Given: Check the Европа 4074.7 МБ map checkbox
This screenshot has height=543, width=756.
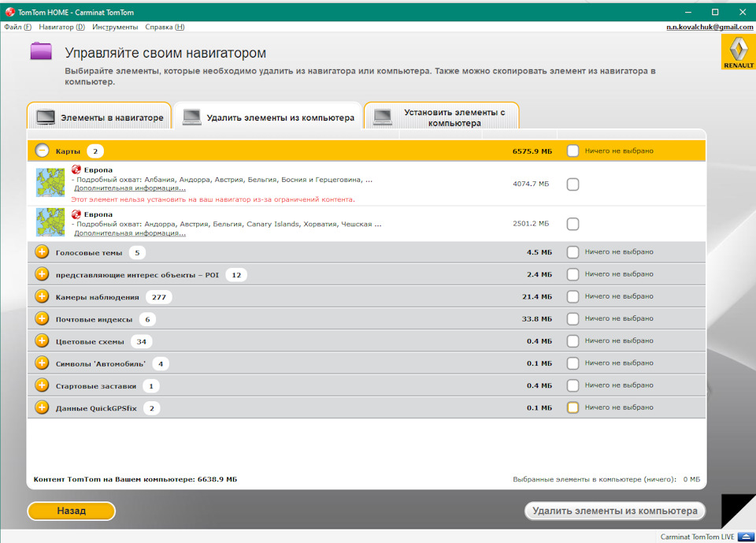Looking at the screenshot, I should tap(573, 184).
